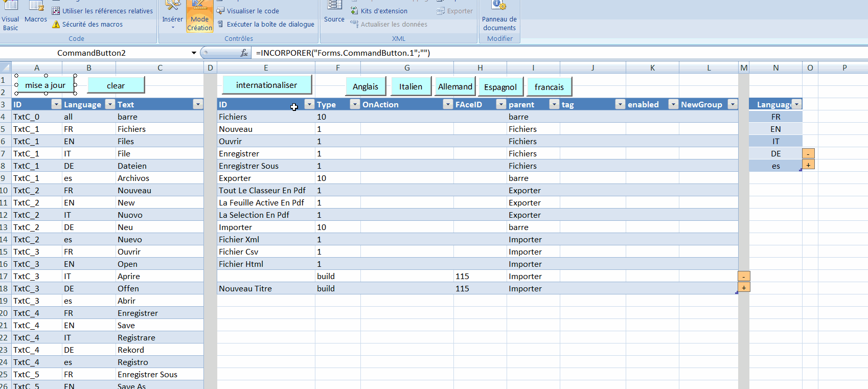Screen dimensions: 868x389
Task: Click Exécuter la boîte de dialogue
Action: tap(265, 24)
